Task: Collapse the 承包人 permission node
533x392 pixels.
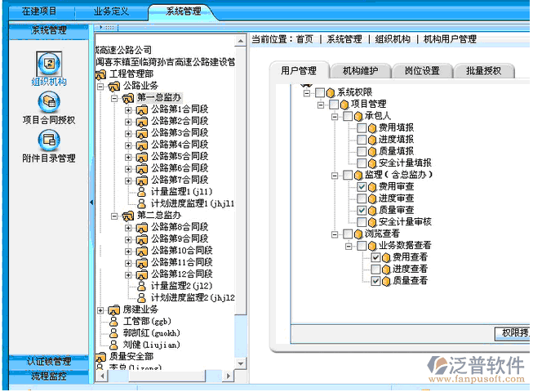Action: point(335,117)
